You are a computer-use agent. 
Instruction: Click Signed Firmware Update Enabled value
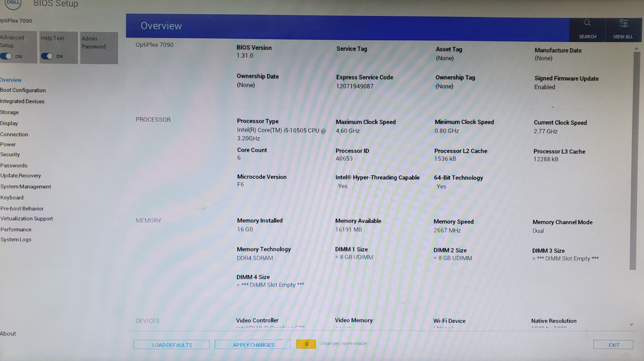(x=545, y=87)
